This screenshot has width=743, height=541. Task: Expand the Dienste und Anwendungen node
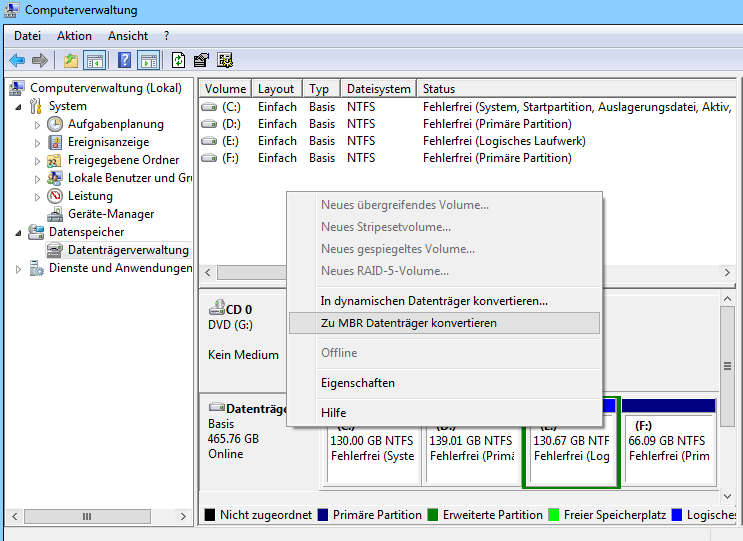tap(19, 268)
